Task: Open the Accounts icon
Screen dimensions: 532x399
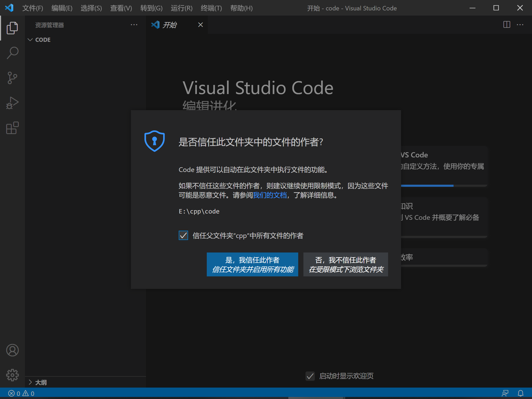Action: coord(12,350)
